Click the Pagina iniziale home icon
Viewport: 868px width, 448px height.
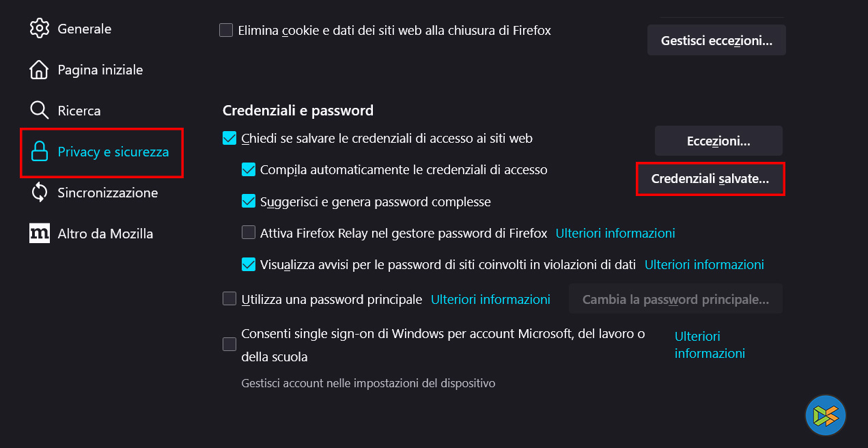point(40,70)
